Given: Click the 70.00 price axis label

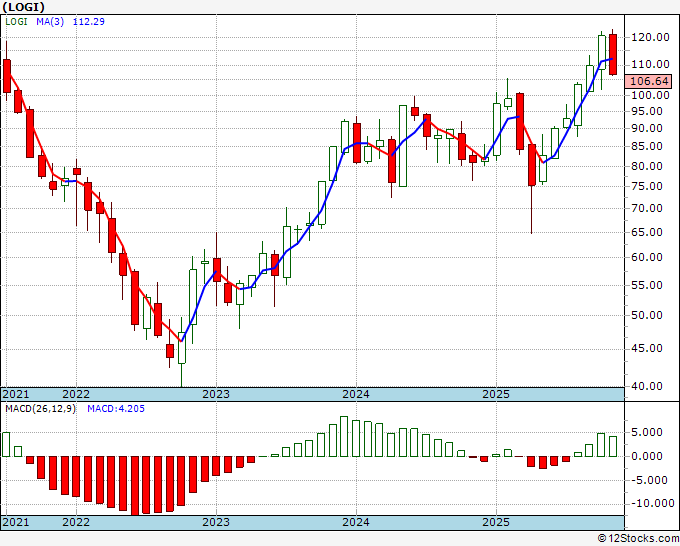Looking at the screenshot, I should click(647, 208).
